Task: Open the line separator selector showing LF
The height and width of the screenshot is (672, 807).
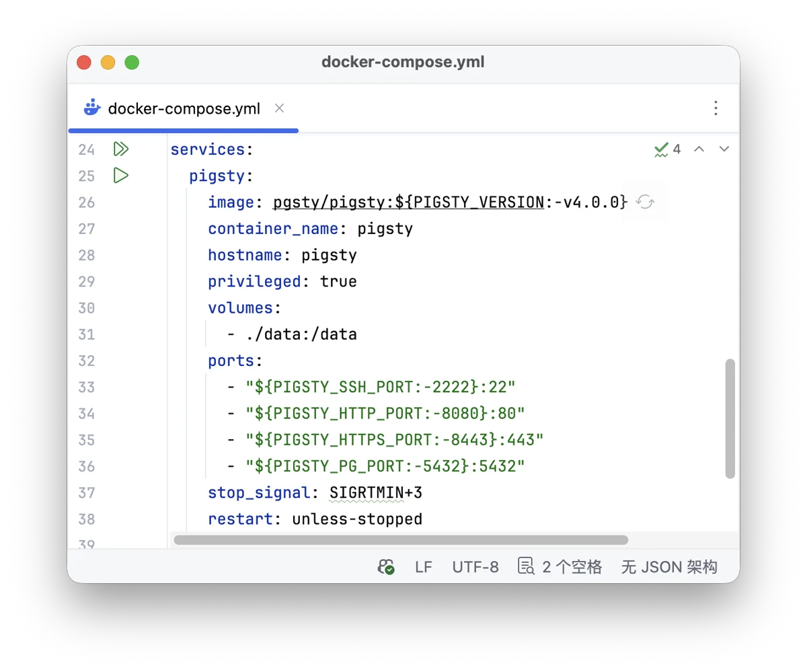Action: (x=423, y=566)
